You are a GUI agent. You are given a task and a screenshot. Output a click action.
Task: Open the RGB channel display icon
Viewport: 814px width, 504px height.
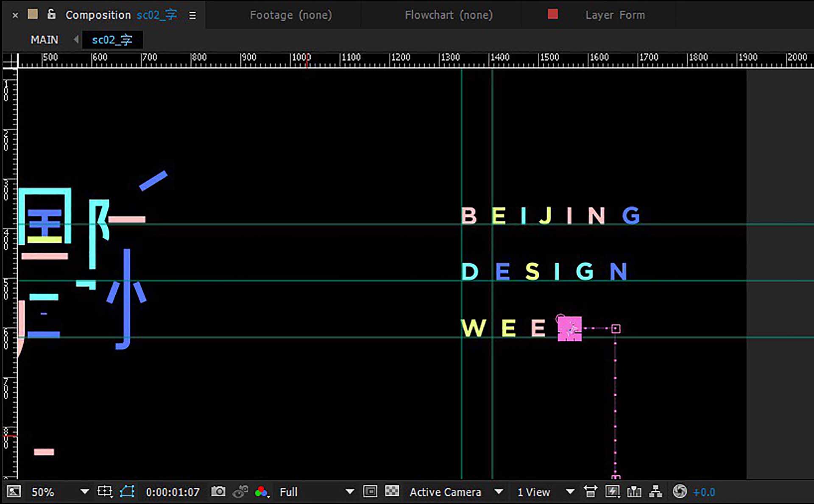(x=262, y=492)
